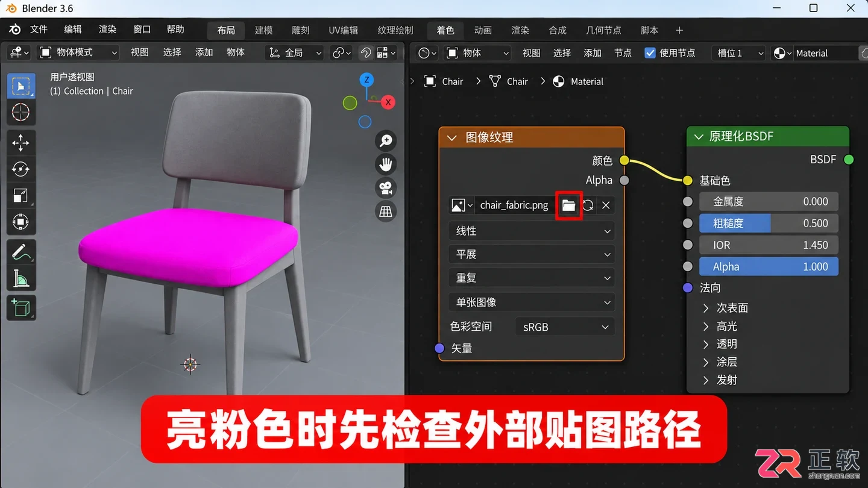Open the 文件 menu

click(39, 30)
